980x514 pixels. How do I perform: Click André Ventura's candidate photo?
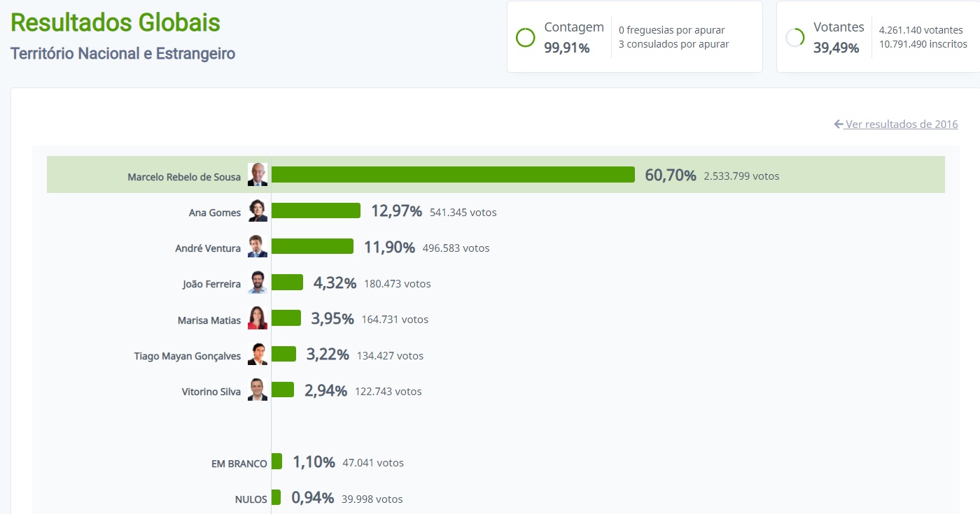[258, 247]
